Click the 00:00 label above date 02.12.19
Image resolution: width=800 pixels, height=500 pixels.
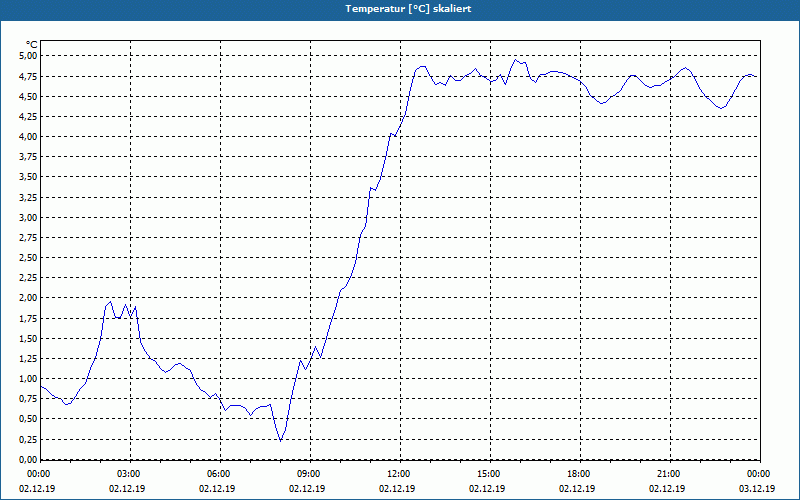pos(40,474)
